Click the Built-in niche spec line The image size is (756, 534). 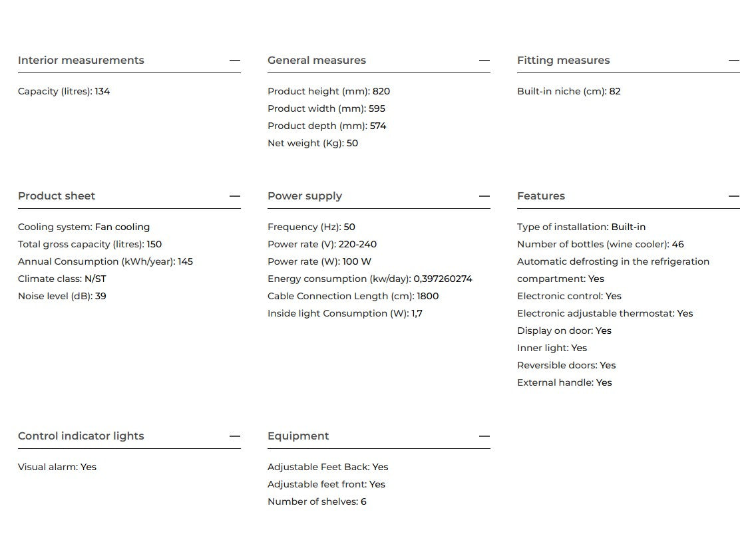tap(569, 91)
